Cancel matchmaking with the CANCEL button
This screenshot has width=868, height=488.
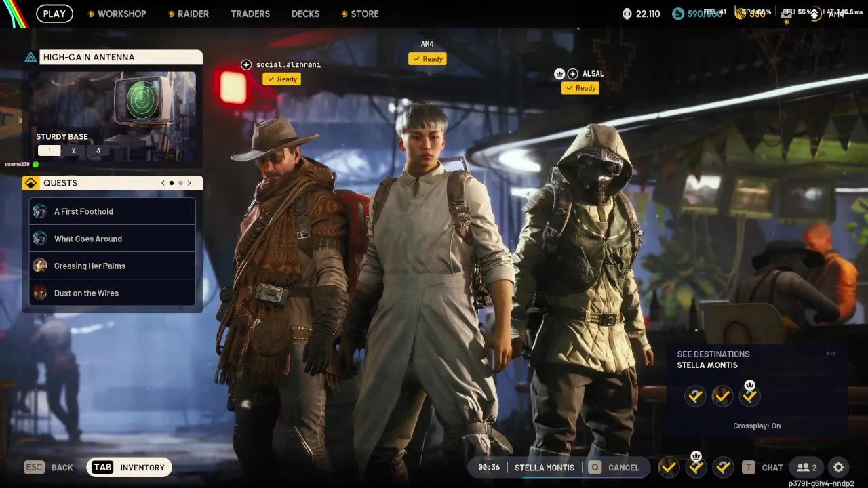[614, 467]
